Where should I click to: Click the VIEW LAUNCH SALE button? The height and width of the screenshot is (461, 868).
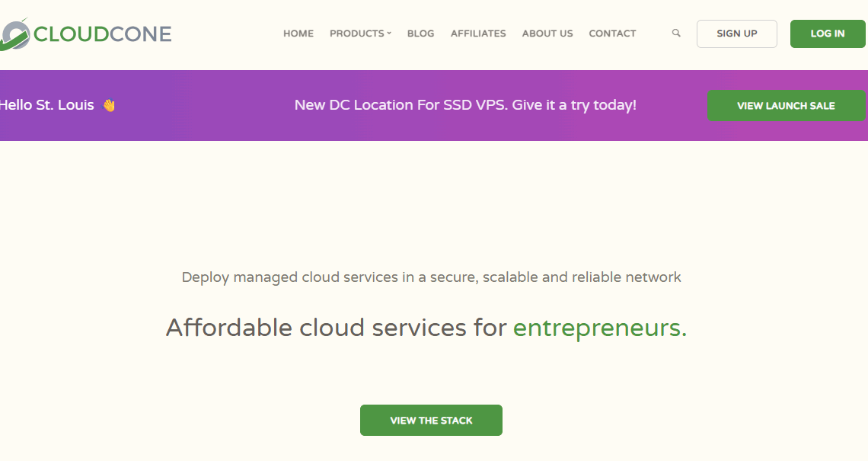[x=786, y=106]
